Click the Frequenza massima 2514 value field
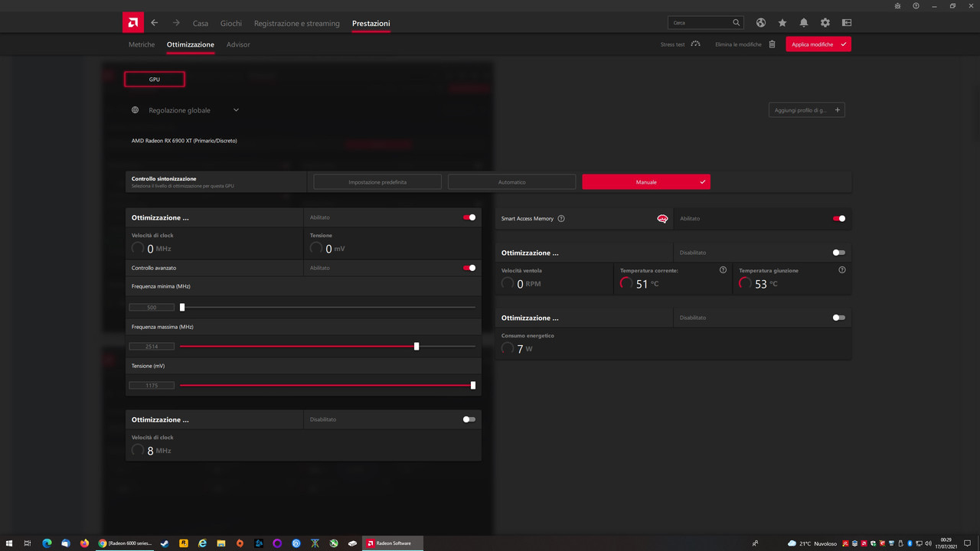Screen dimensions: 980x551 pyautogui.click(x=152, y=346)
